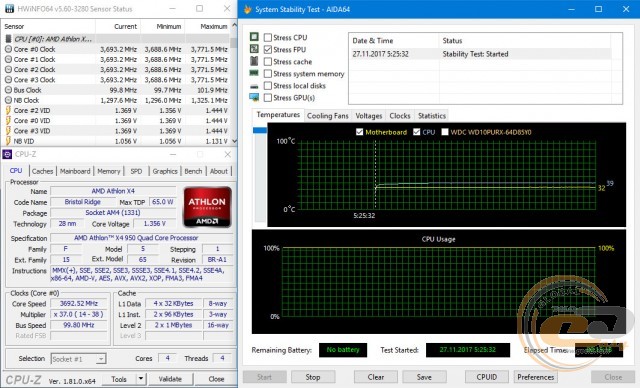Click the Core #3 Clock sensor icon
The image size is (640, 388).
[8, 80]
